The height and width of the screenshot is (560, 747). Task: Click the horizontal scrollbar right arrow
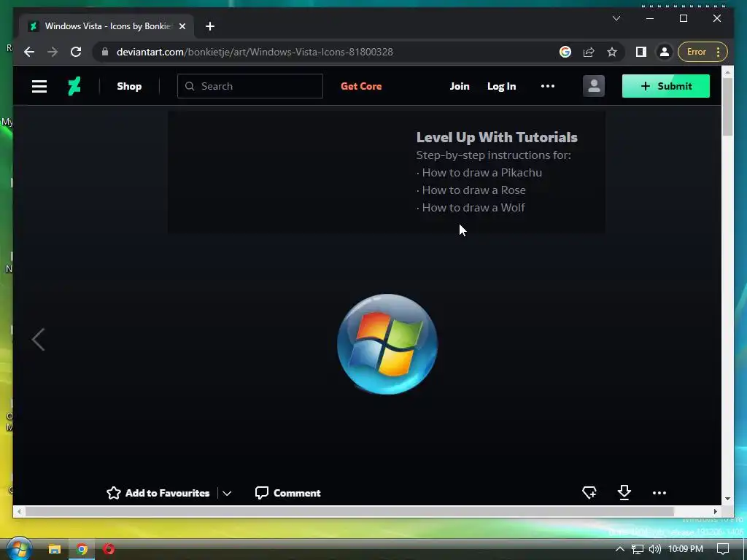point(715,511)
